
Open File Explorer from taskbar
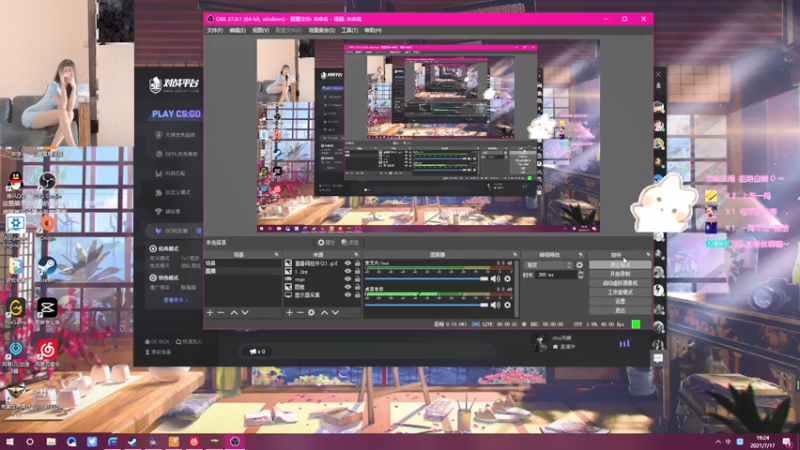pyautogui.click(x=51, y=441)
